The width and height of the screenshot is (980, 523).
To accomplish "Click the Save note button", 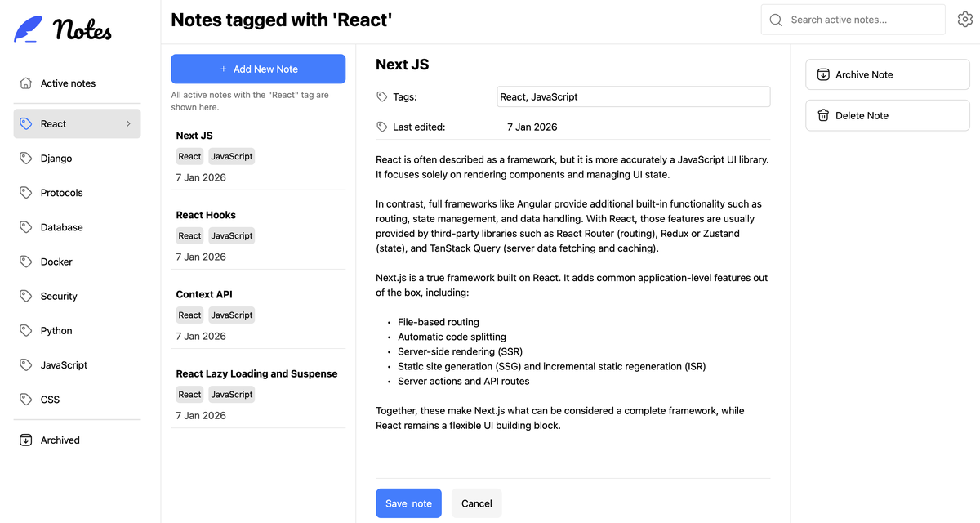I will coord(408,503).
